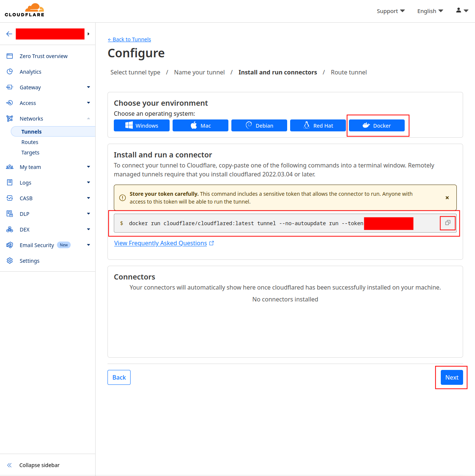This screenshot has height=476, width=475.
Task: Open the English language dropdown
Action: (x=430, y=11)
